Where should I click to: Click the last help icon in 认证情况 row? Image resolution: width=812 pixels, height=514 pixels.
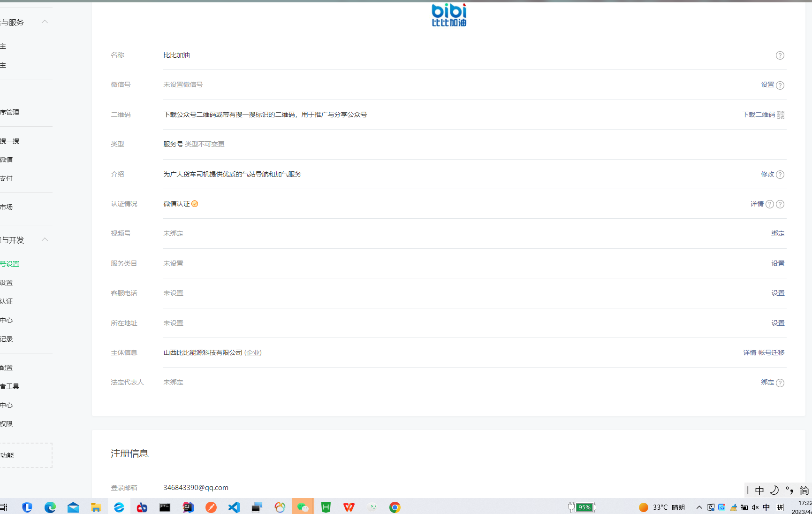pyautogui.click(x=780, y=204)
